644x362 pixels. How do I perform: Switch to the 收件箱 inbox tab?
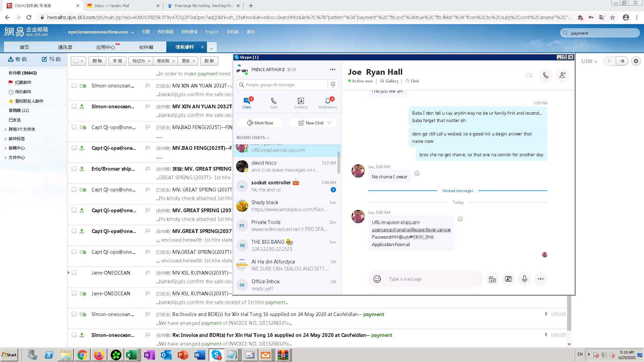[x=146, y=47]
